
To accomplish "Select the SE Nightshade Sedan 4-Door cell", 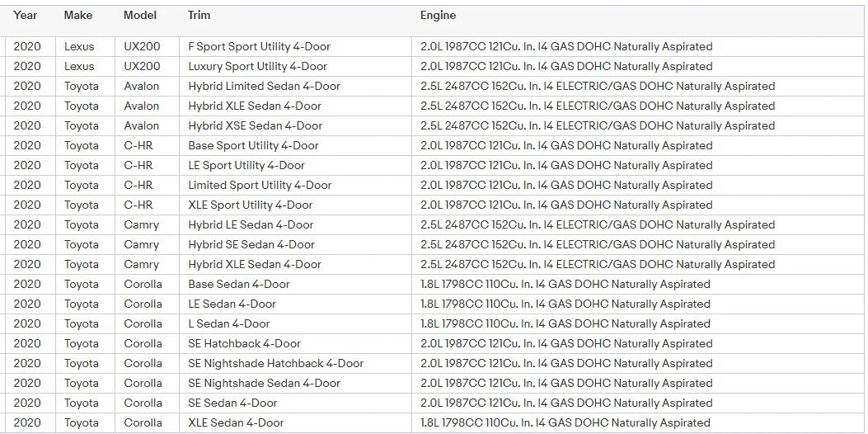I will click(x=264, y=384).
